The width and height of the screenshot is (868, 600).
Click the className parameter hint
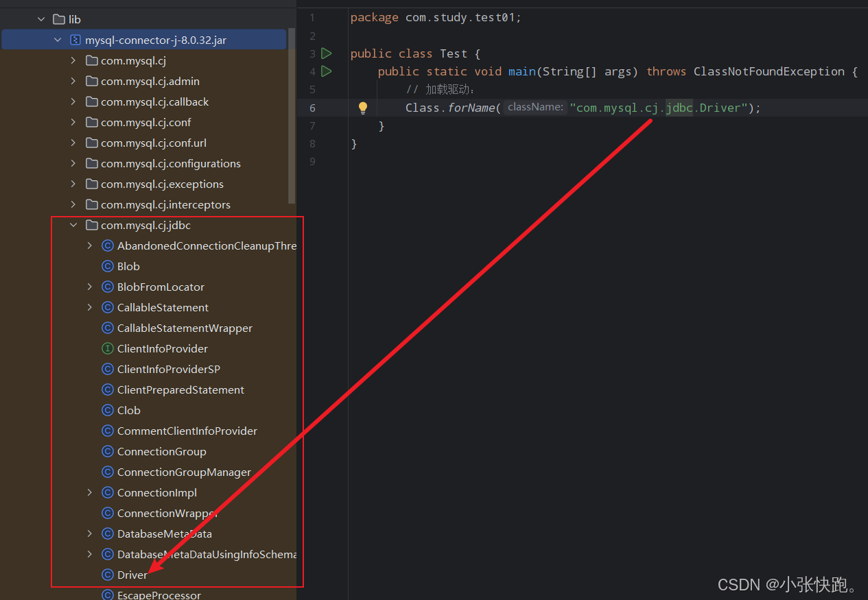[x=535, y=107]
